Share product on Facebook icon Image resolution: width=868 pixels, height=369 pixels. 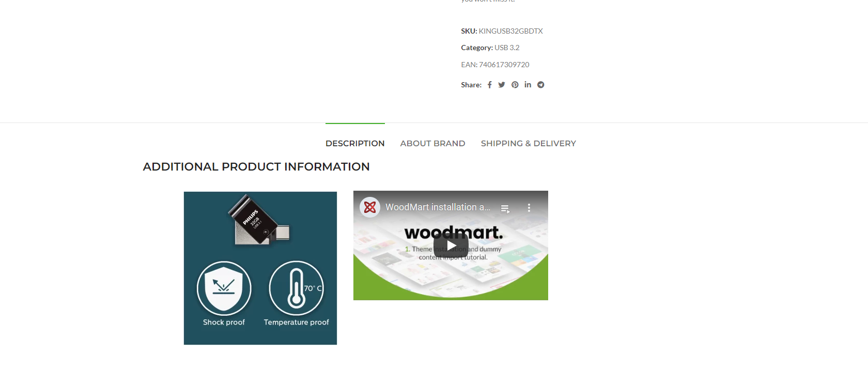point(489,85)
